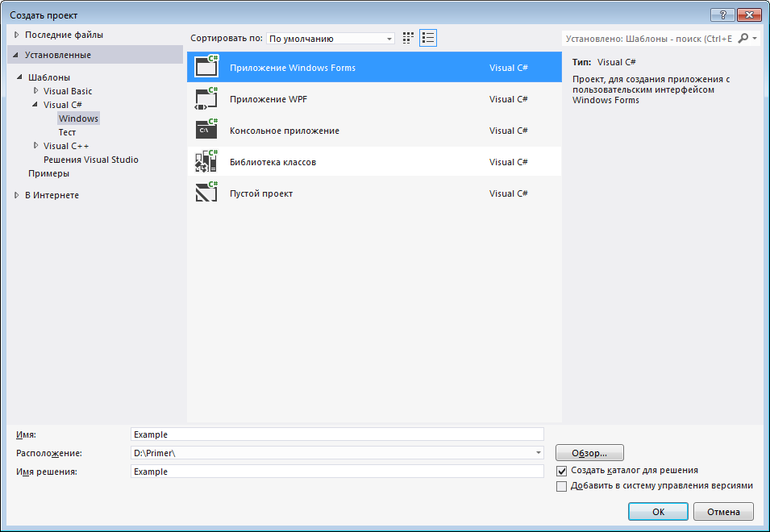
Task: Select 'Решения Visual Studio' tree item
Action: click(x=91, y=160)
